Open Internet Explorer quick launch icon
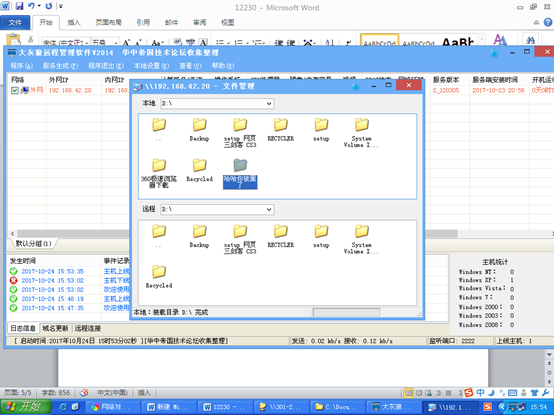This screenshot has width=554, height=415. [63, 407]
